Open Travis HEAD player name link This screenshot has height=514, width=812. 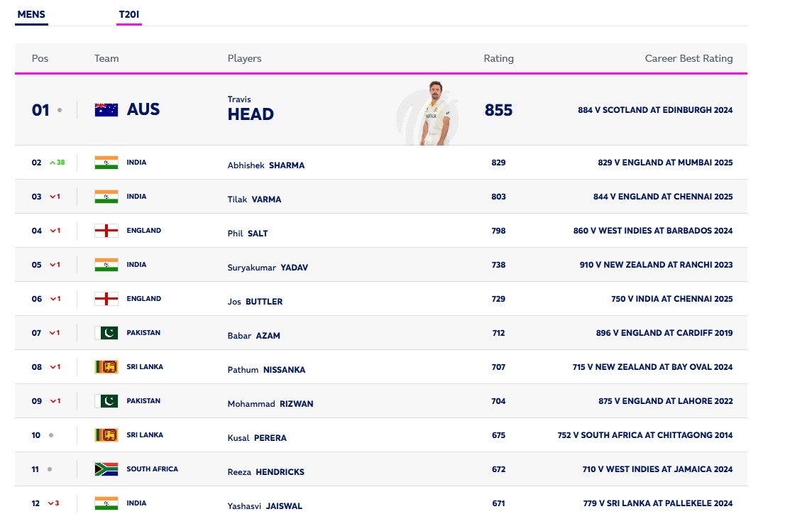click(251, 114)
